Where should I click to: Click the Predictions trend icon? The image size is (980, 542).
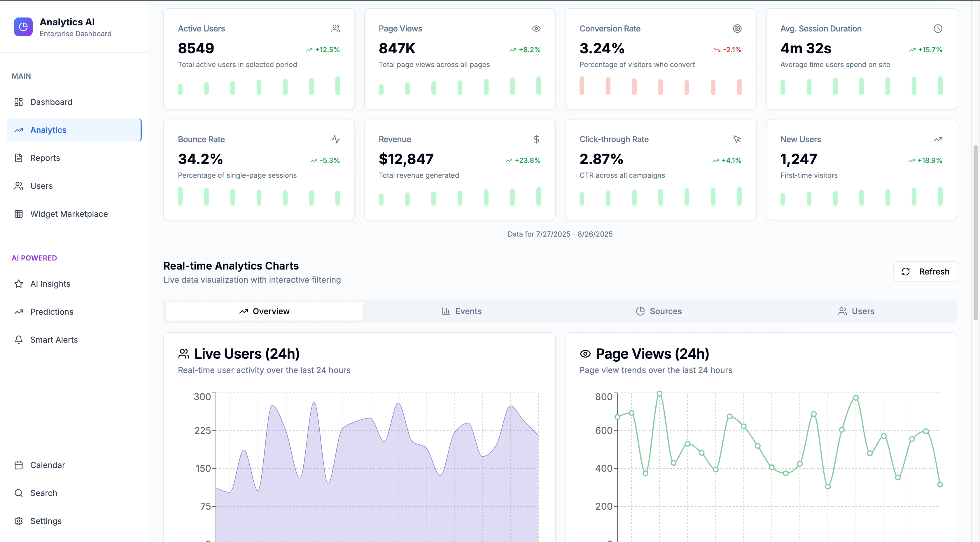point(19,312)
